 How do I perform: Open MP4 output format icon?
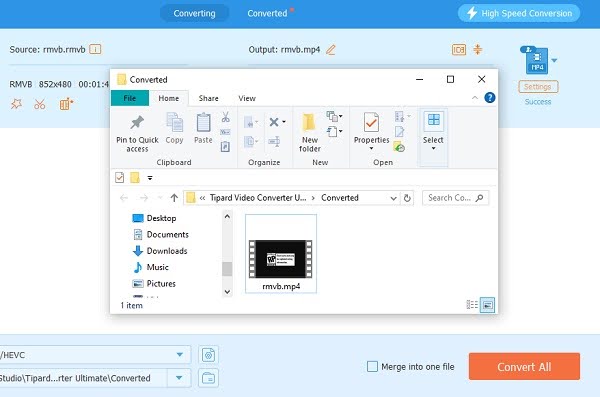tap(536, 61)
